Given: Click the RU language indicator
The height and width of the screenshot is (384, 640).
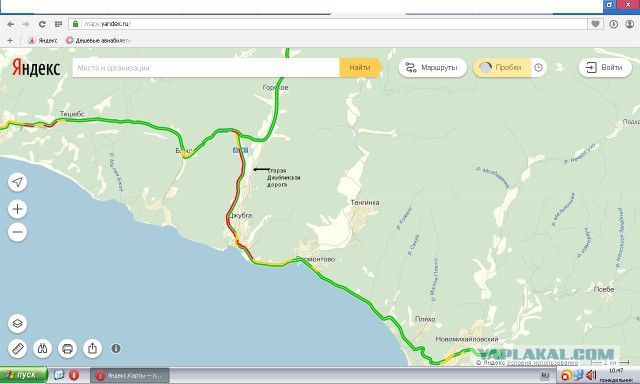Looking at the screenshot, I should click(545, 375).
